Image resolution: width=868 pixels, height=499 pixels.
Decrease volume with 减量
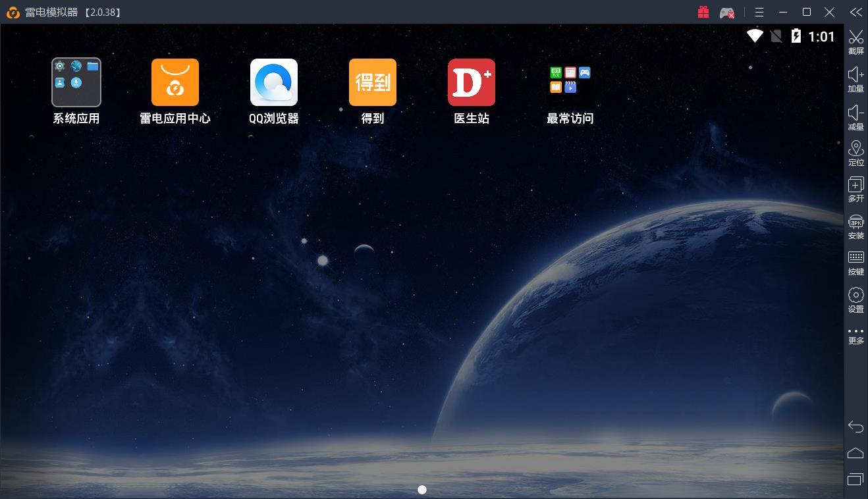tap(856, 117)
